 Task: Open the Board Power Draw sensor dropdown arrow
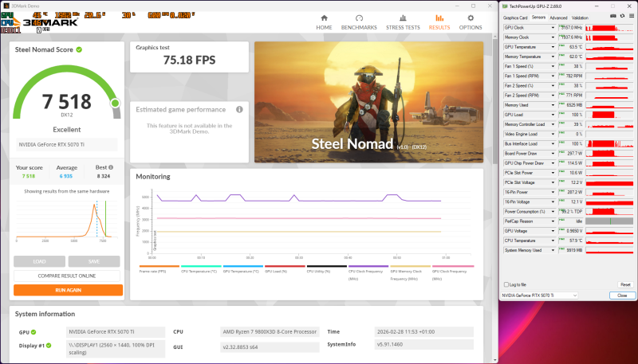[553, 154]
